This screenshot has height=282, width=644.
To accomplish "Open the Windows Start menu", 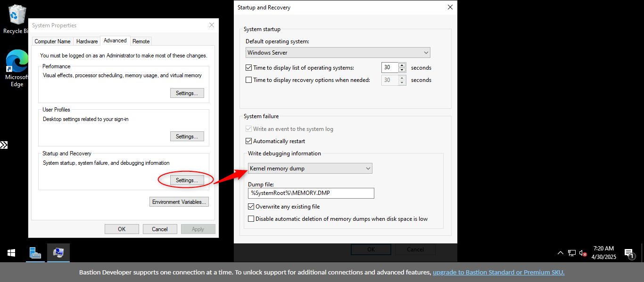I will [11, 253].
